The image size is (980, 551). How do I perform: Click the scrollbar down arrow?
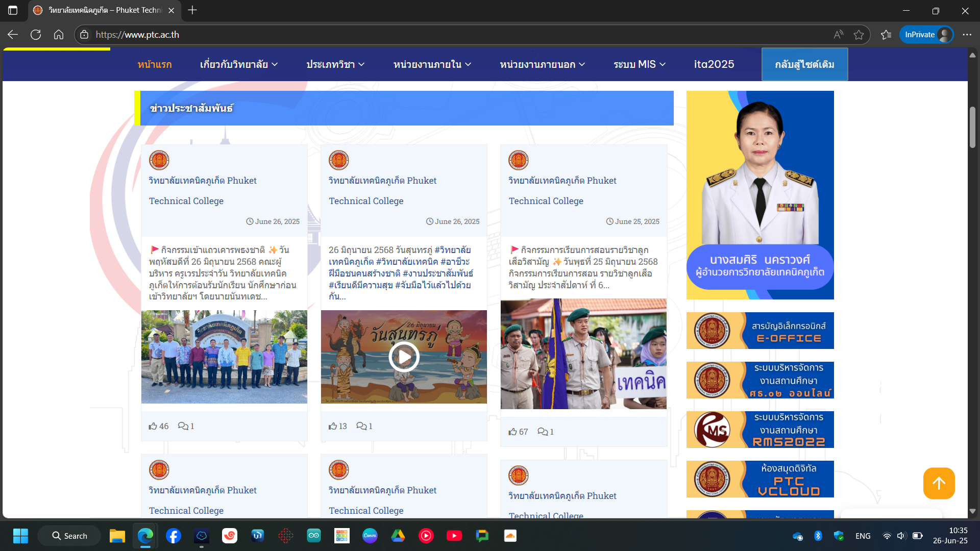tap(972, 511)
